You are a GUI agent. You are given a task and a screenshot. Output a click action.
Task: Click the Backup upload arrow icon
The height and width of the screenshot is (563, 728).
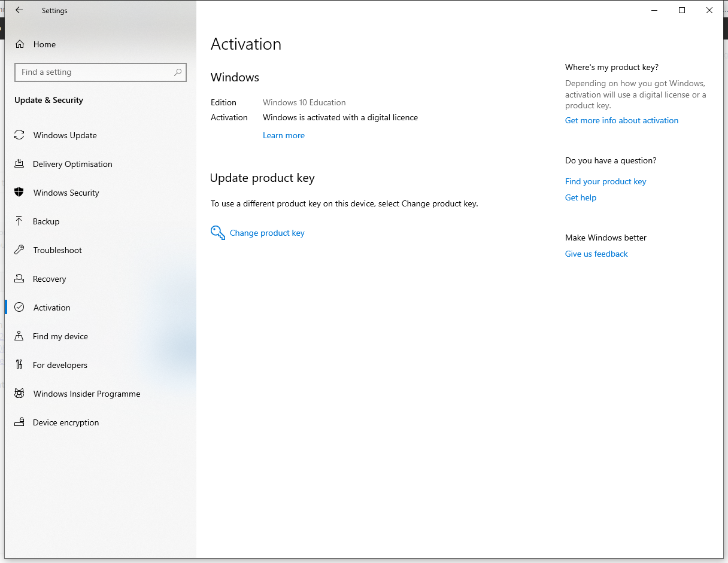click(x=19, y=221)
